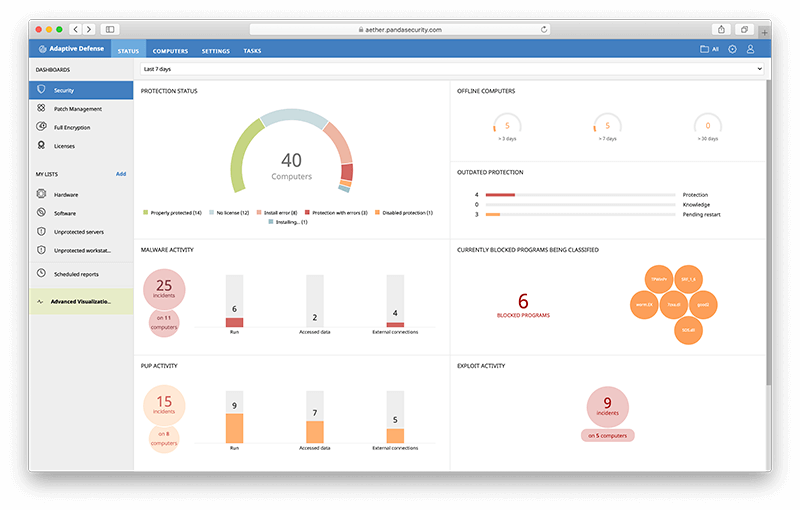Open the Patch Management dashboard icon
The width and height of the screenshot is (800, 510).
coord(42,108)
